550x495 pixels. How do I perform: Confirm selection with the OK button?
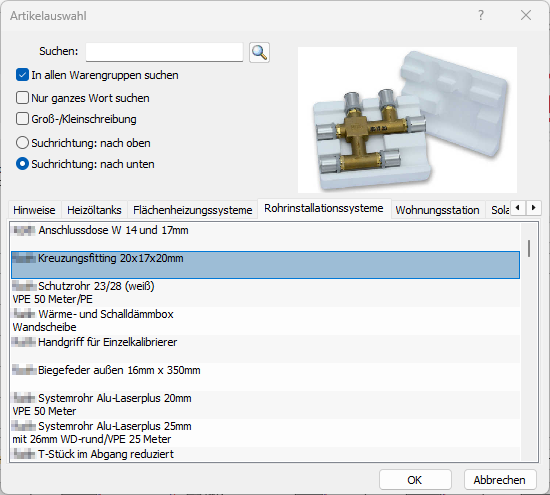(415, 480)
